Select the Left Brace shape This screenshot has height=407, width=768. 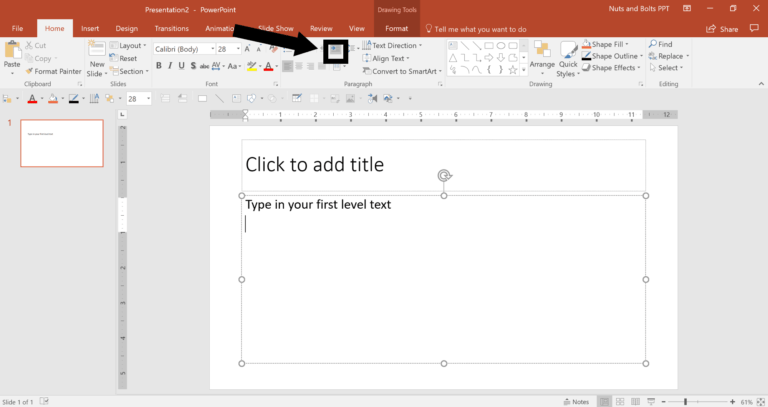pyautogui.click(x=489, y=70)
